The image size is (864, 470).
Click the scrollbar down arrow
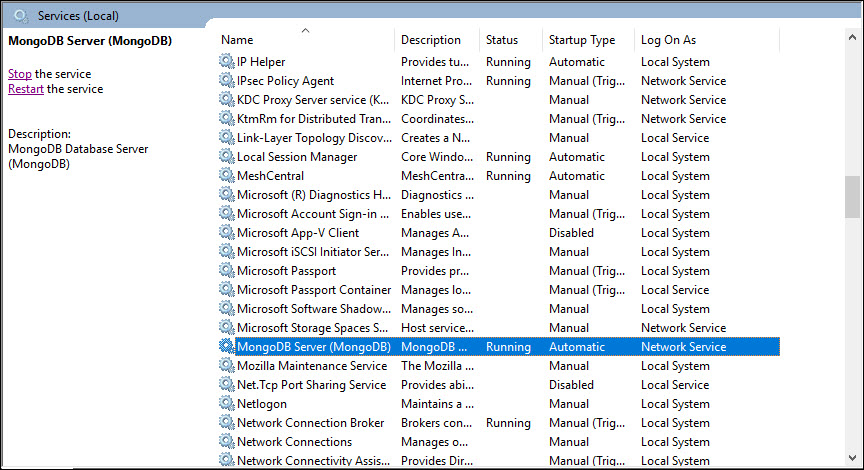(852, 458)
